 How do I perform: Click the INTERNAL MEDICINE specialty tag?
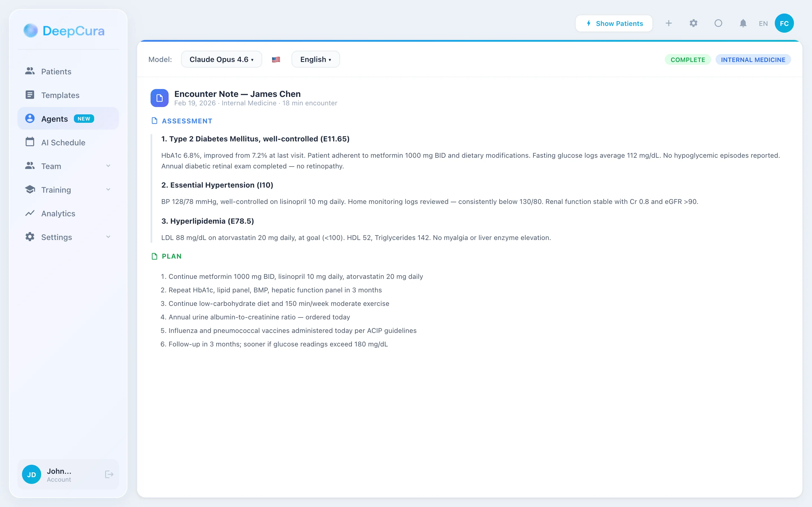point(753,59)
